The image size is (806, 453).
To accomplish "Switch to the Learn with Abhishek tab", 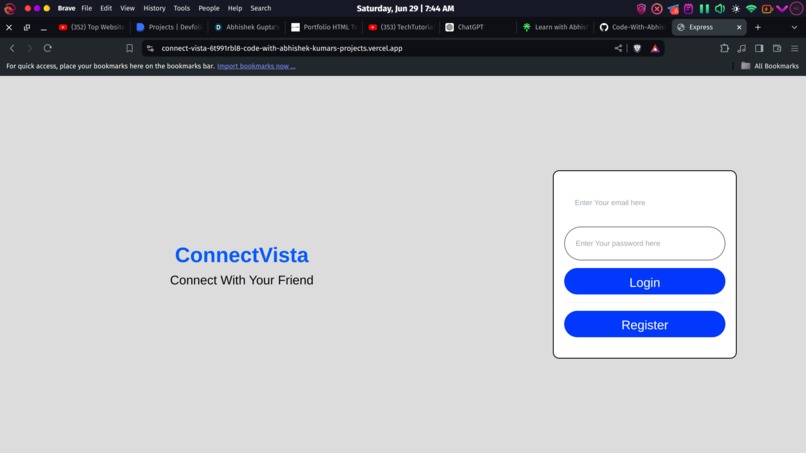I will pyautogui.click(x=555, y=27).
